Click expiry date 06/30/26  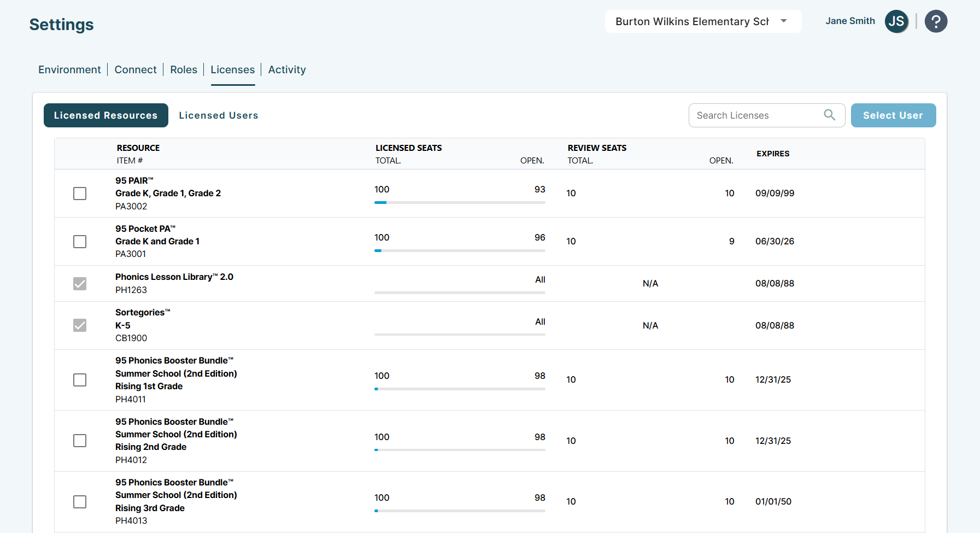click(775, 241)
